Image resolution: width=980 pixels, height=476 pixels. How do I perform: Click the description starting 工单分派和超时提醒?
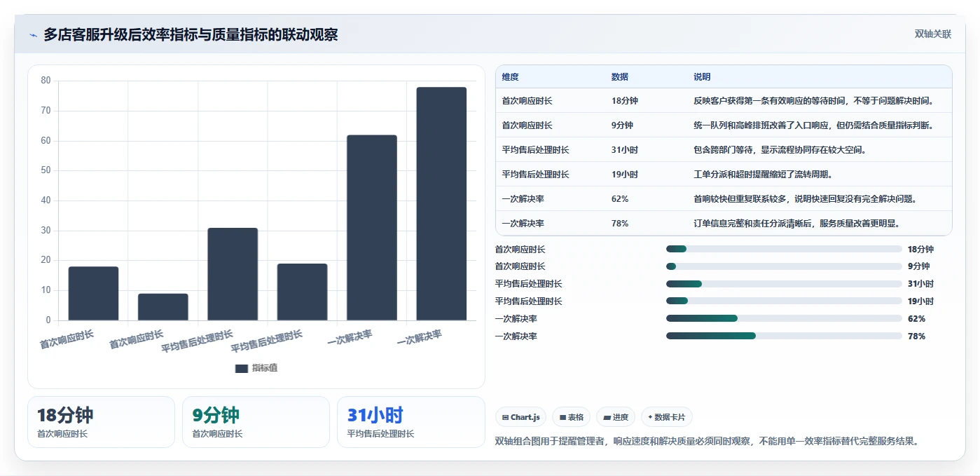tap(764, 175)
